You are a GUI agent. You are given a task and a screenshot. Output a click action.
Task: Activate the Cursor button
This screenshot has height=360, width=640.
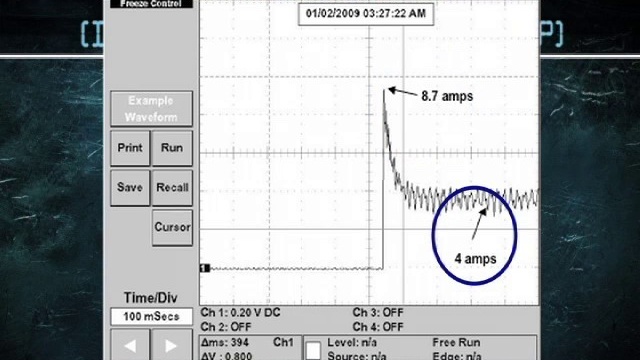(x=172, y=227)
